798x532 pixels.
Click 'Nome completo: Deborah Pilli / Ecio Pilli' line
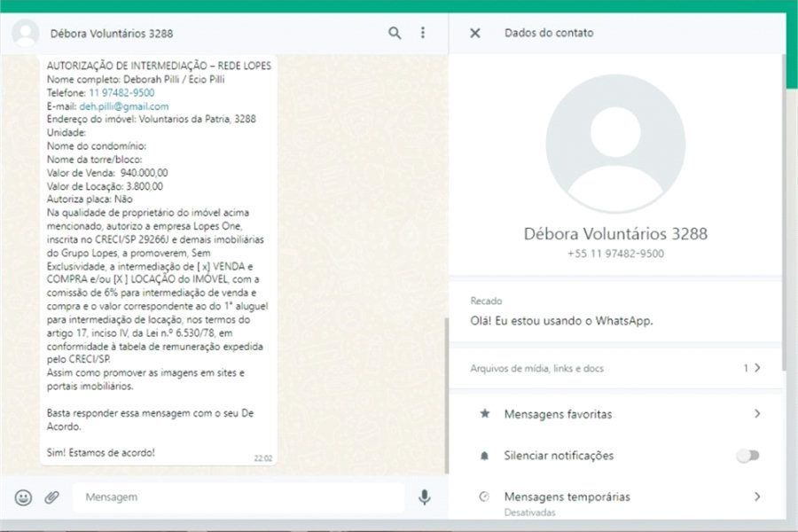tap(136, 80)
